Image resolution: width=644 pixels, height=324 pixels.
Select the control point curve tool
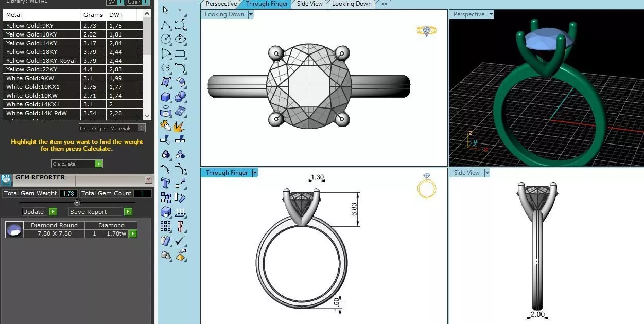(180, 25)
